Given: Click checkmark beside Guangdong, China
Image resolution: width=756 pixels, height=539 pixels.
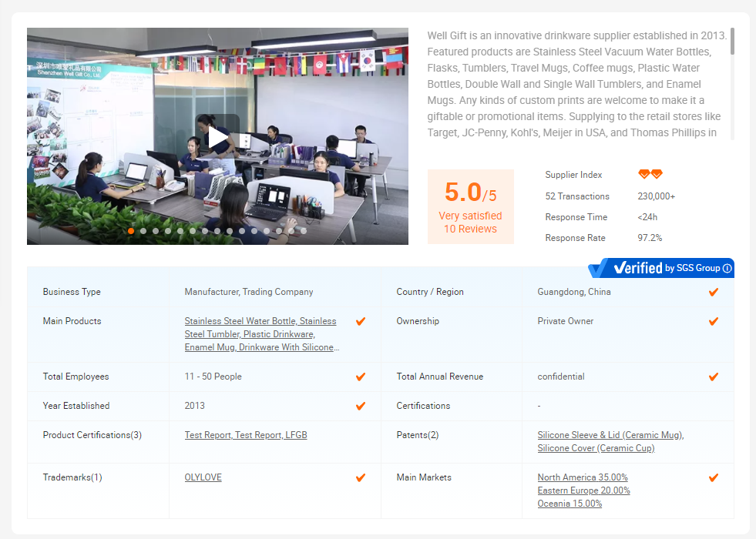Looking at the screenshot, I should point(714,292).
